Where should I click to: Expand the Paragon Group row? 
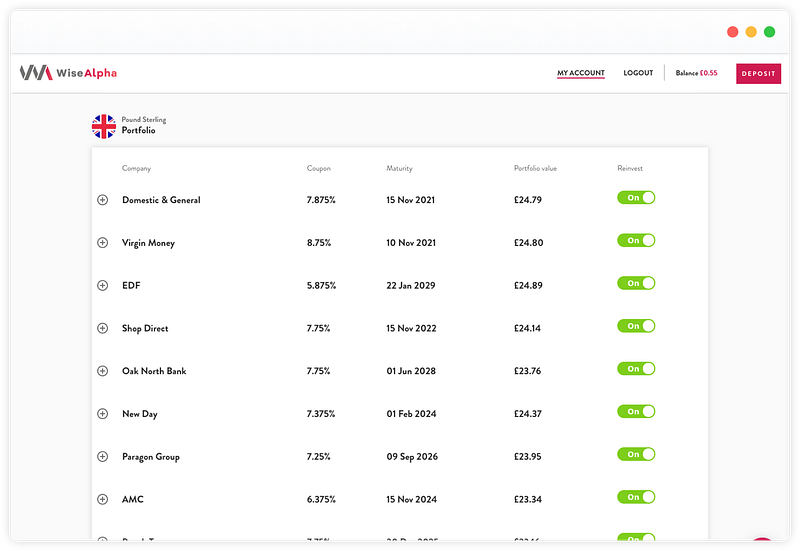pyautogui.click(x=103, y=457)
